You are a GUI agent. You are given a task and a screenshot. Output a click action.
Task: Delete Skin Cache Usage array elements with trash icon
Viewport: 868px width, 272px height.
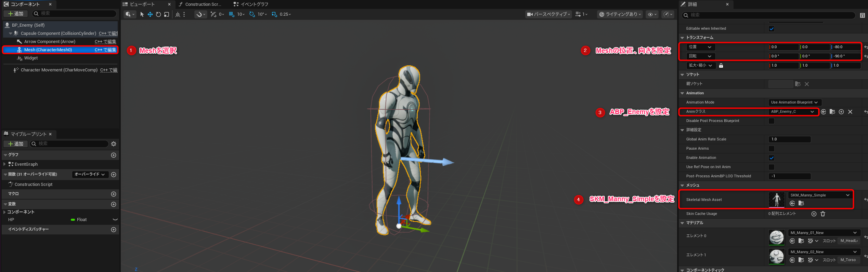pyautogui.click(x=823, y=214)
